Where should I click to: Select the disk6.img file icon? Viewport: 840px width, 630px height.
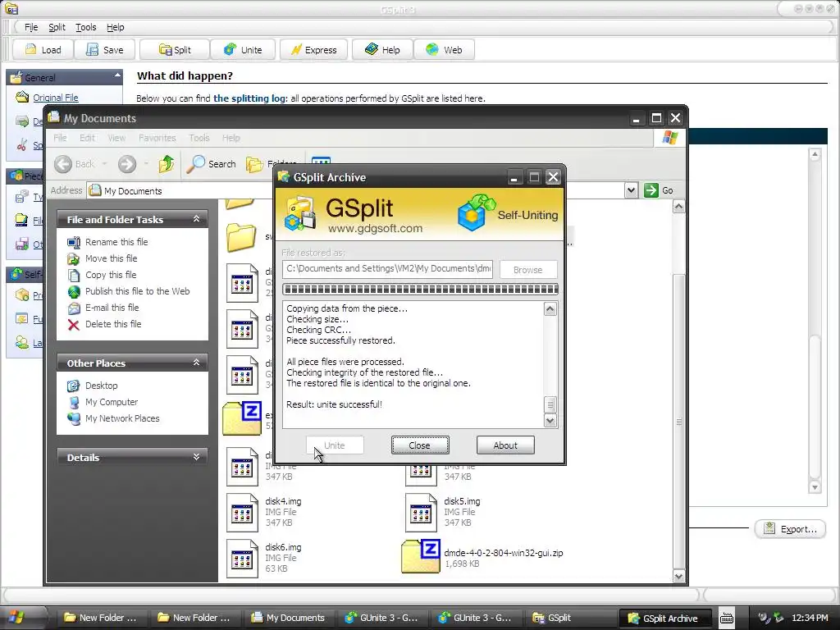coord(242,558)
